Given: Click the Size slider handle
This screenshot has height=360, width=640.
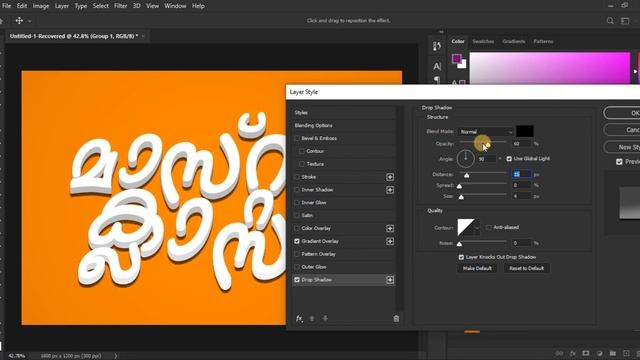Looking at the screenshot, I should click(461, 197).
